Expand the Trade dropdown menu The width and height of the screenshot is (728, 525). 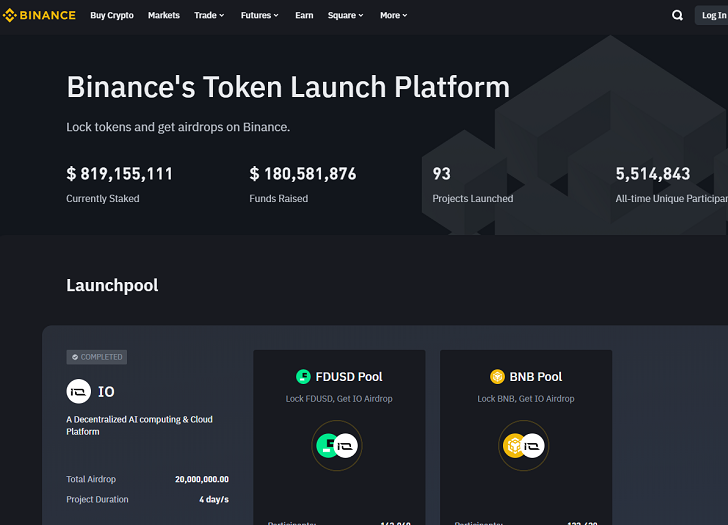point(209,15)
